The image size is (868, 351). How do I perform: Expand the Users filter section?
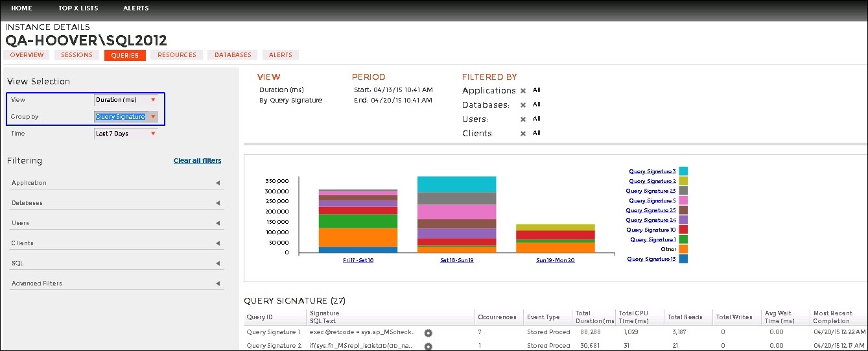117,223
